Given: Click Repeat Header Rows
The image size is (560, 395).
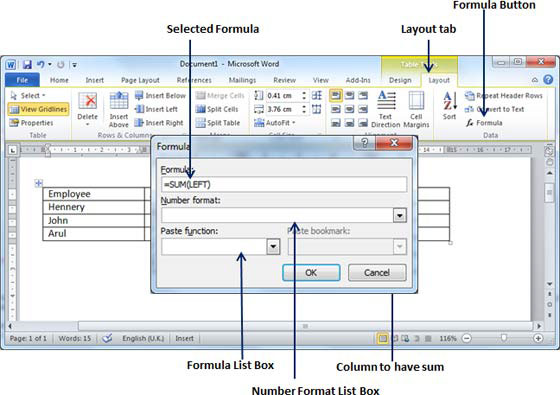Looking at the screenshot, I should pyautogui.click(x=504, y=96).
